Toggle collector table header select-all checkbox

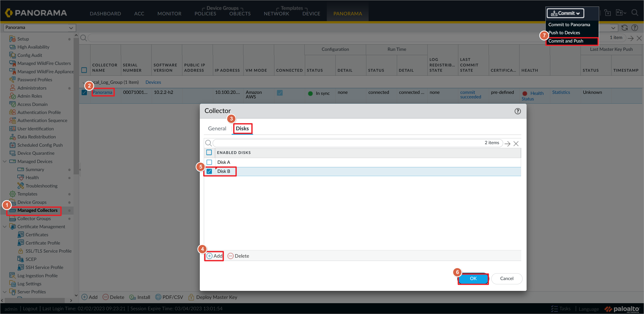[x=84, y=70]
